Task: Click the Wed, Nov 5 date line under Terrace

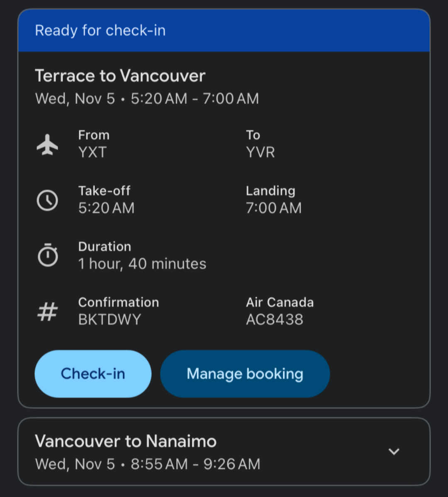Action: (x=147, y=98)
